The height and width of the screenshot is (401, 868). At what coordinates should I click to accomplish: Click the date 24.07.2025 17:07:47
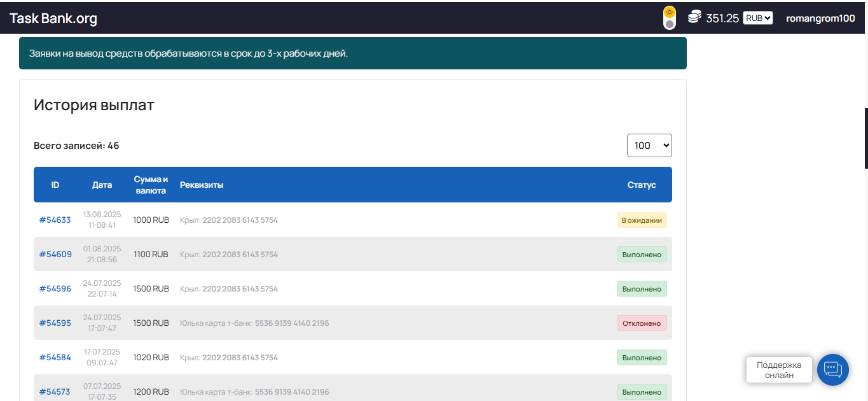point(102,323)
